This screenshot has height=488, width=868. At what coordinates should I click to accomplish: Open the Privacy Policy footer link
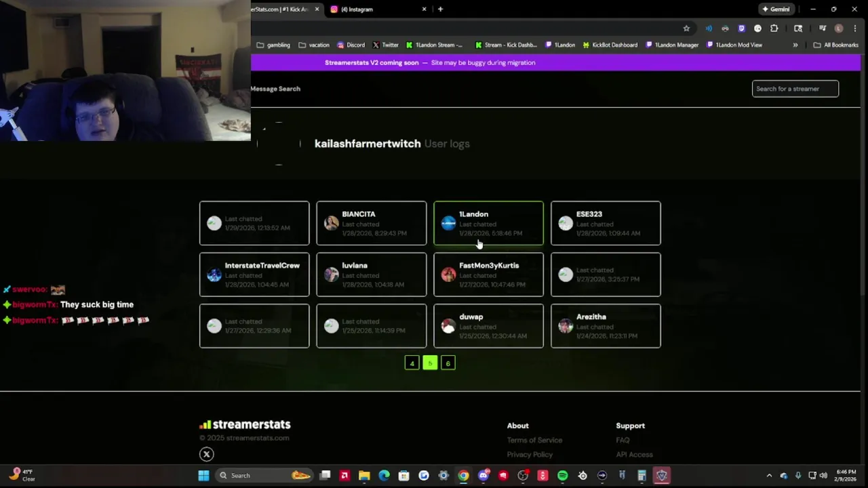530,455
